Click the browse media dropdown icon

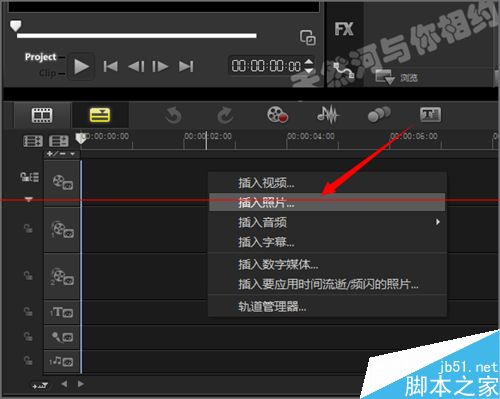tap(385, 77)
